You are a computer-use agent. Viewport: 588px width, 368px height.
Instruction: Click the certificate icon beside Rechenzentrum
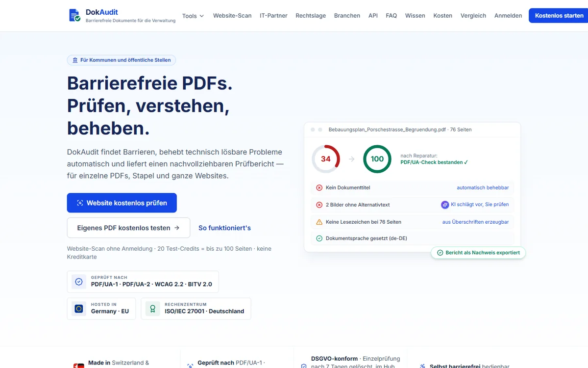(153, 309)
